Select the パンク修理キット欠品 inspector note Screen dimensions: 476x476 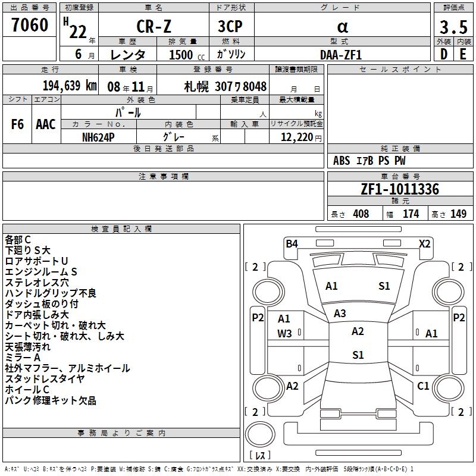(x=51, y=400)
